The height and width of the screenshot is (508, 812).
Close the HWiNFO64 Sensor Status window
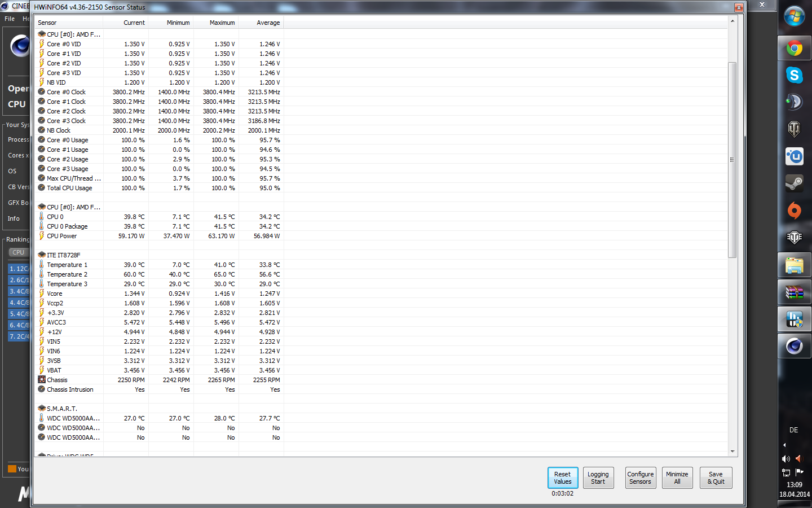pos(738,7)
